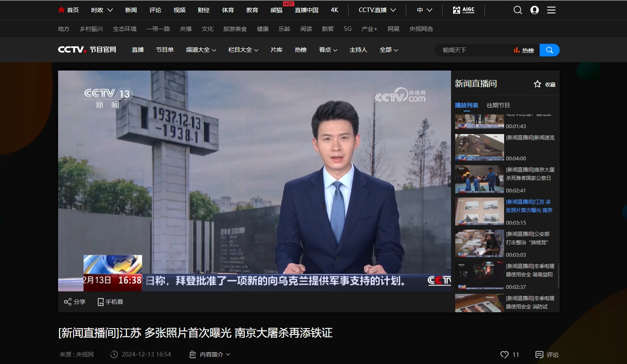
Task: Click the share icon below the video
Action: click(x=68, y=302)
